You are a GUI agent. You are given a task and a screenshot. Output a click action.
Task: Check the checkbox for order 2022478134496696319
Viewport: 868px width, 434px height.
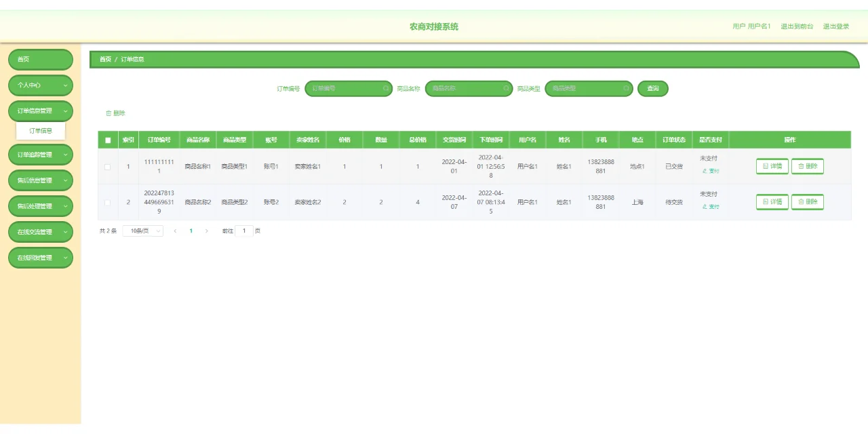pyautogui.click(x=107, y=201)
